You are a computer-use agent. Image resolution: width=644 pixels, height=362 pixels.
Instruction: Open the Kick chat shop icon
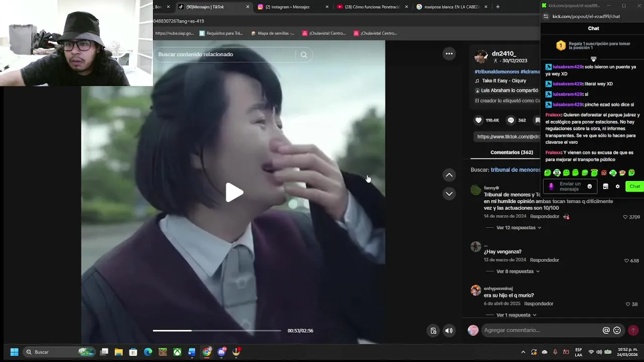coord(606,187)
